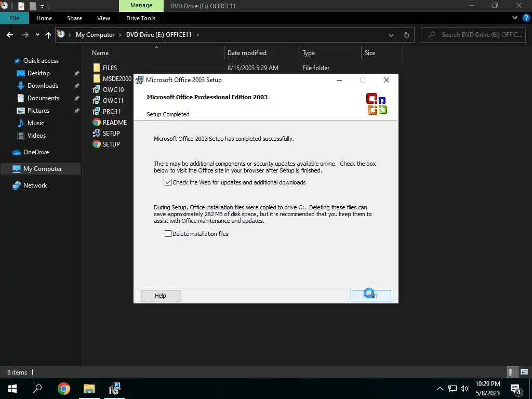
Task: Open the recent locations dropdown arrow
Action: pos(37,35)
